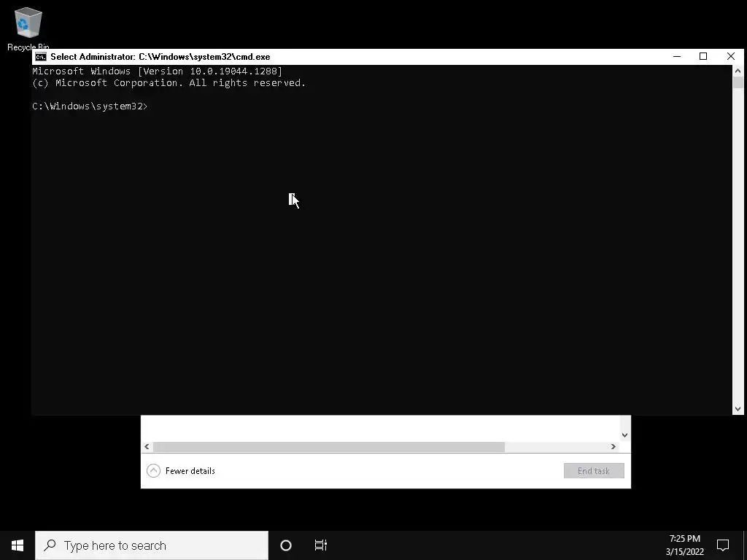Click the End task button

tap(594, 471)
